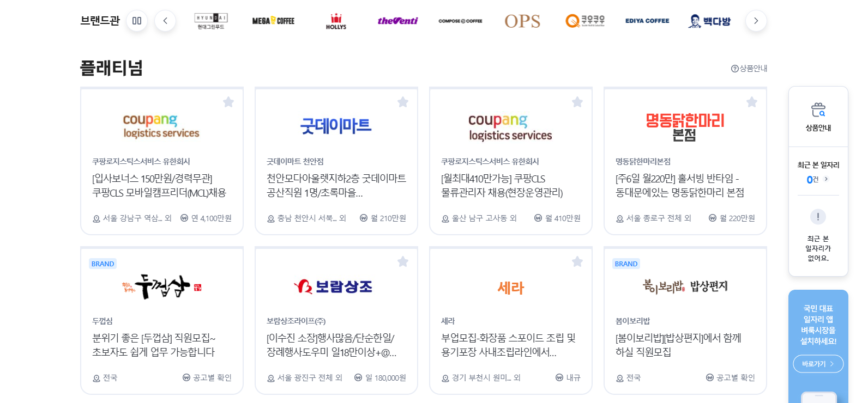Click 공고별 확인 in 두껍삼 card
The height and width of the screenshot is (403, 868).
pos(207,378)
